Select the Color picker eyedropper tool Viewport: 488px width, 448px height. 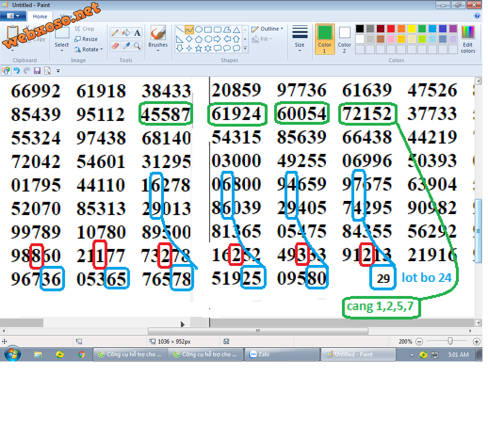pos(126,46)
